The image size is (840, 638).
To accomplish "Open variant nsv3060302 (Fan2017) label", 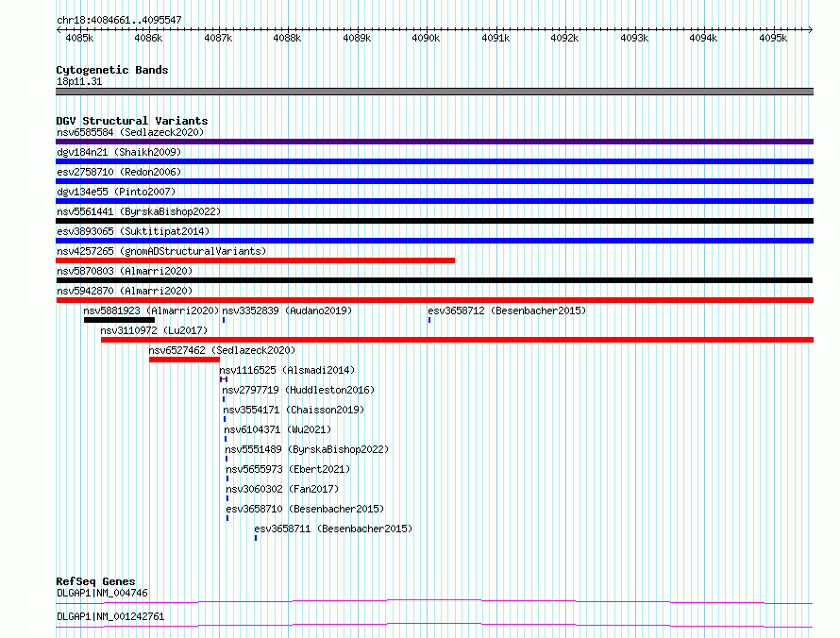I will click(x=282, y=489).
